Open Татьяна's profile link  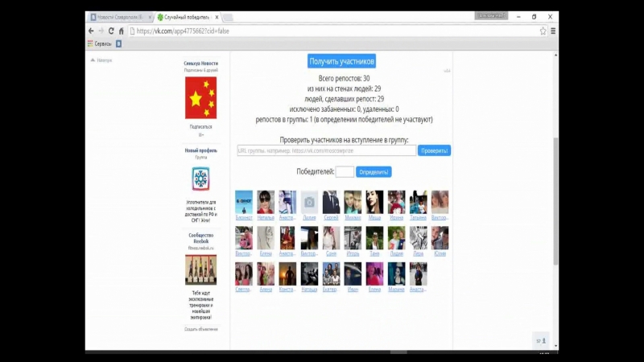pos(418,217)
